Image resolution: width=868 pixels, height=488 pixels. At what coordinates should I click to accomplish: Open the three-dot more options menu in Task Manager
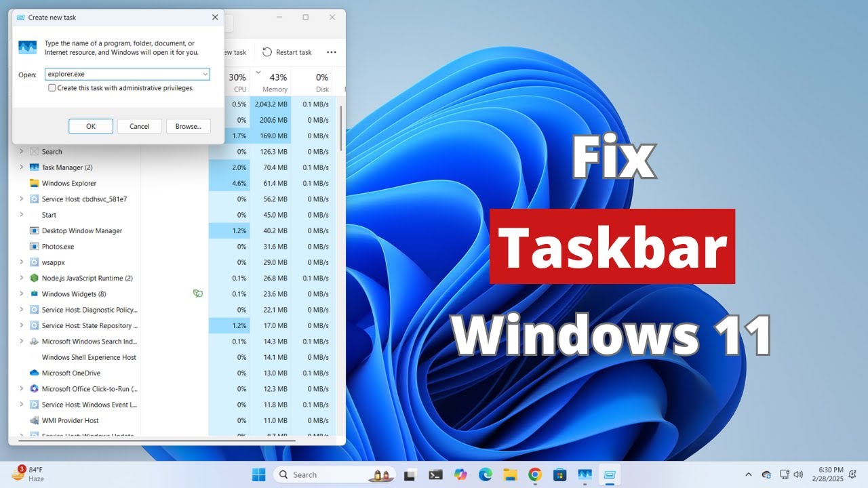tap(332, 52)
